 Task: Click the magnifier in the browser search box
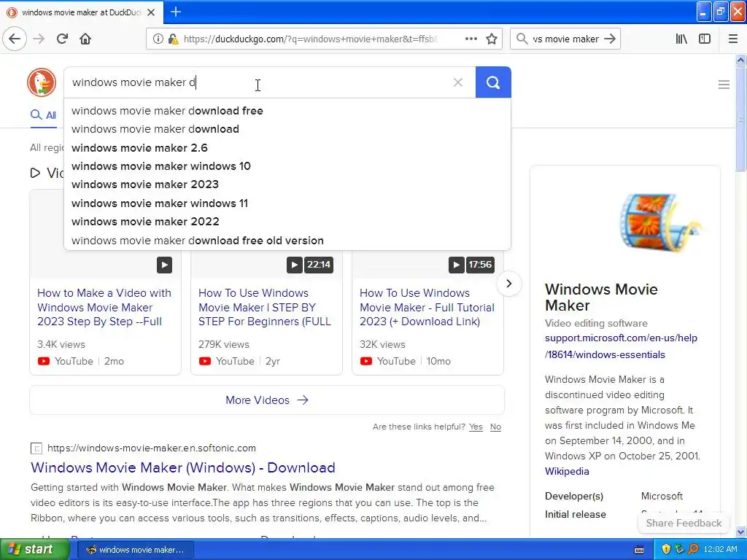(522, 39)
